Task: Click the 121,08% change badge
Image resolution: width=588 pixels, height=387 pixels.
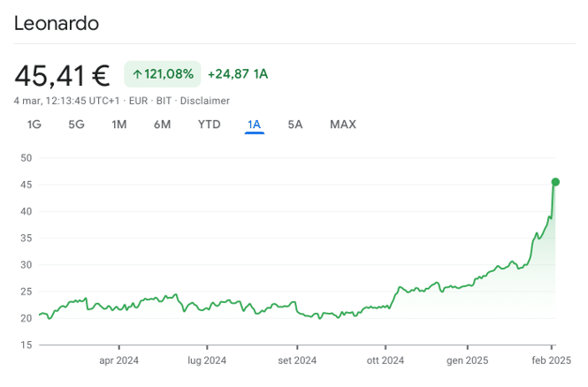Action: click(163, 74)
